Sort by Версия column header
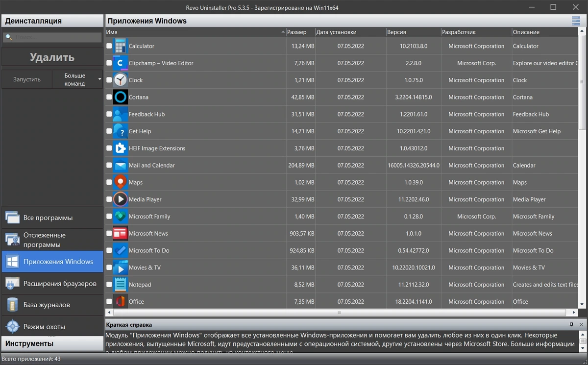 (x=413, y=32)
